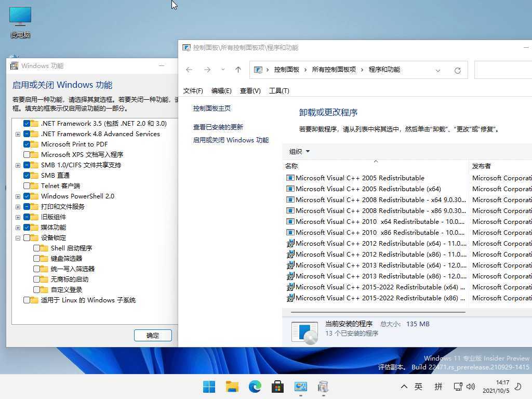The image size is (532, 399).
Task: Open the 工具(T) menu
Action: (279, 90)
